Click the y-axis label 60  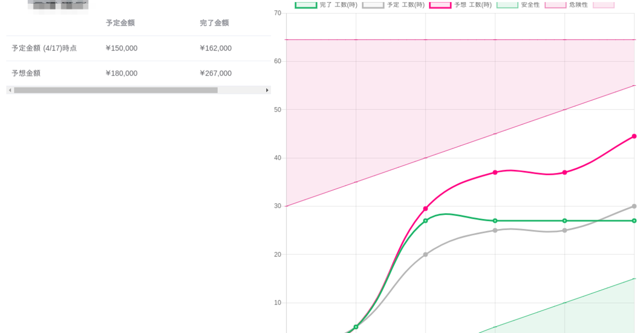click(277, 61)
